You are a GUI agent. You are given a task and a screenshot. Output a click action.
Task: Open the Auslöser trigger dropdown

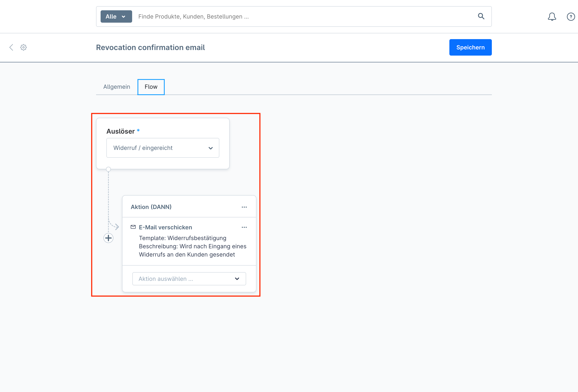[163, 148]
